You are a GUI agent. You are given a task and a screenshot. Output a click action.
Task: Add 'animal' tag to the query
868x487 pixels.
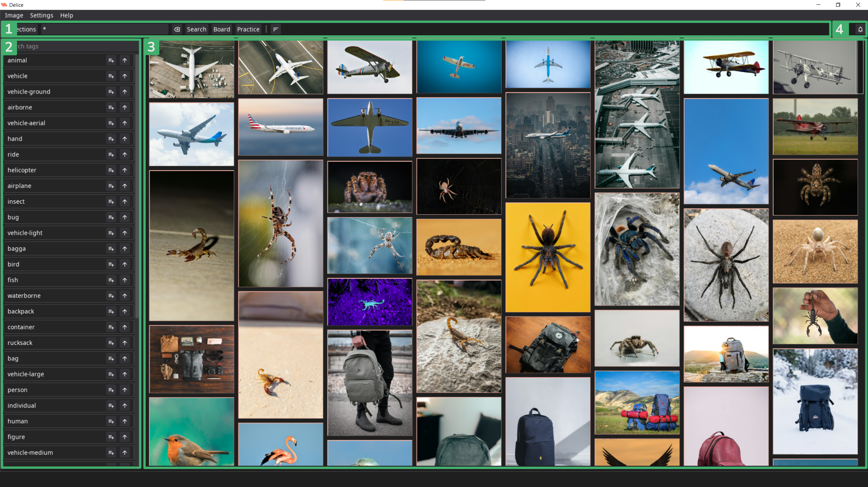(x=111, y=60)
